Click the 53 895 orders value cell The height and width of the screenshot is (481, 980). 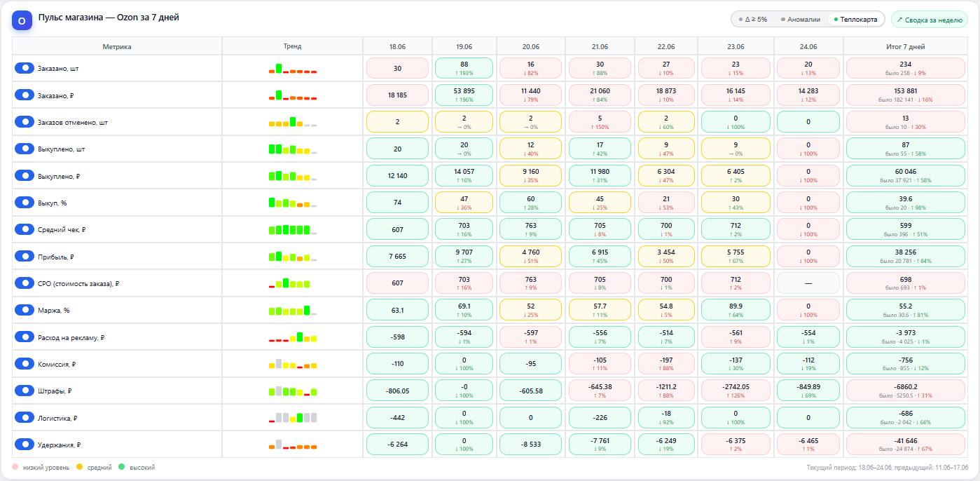464,95
